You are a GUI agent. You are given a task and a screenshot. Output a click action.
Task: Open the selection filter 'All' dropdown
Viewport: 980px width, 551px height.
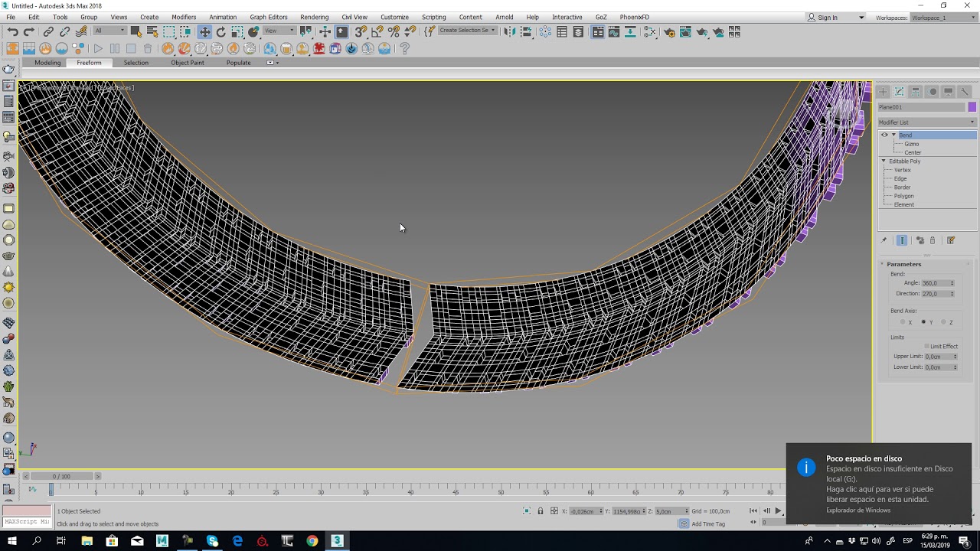coord(109,31)
